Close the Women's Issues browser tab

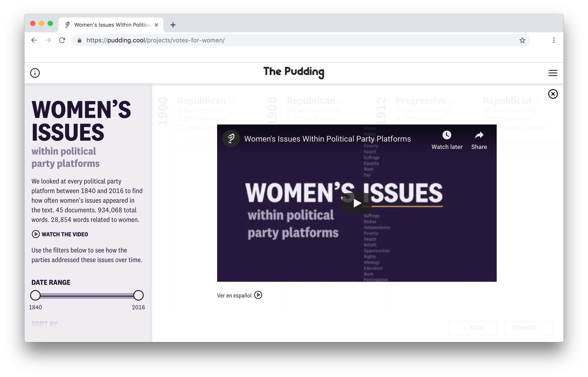click(156, 25)
